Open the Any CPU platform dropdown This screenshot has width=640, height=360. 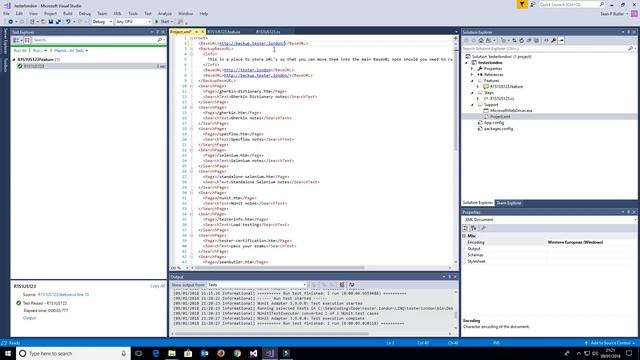pyautogui.click(x=133, y=22)
